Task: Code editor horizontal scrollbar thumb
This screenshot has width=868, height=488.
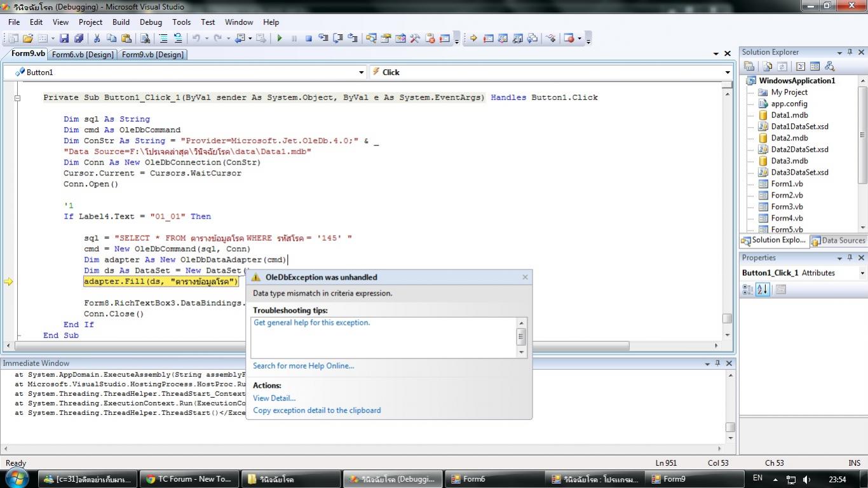Action: (x=322, y=346)
